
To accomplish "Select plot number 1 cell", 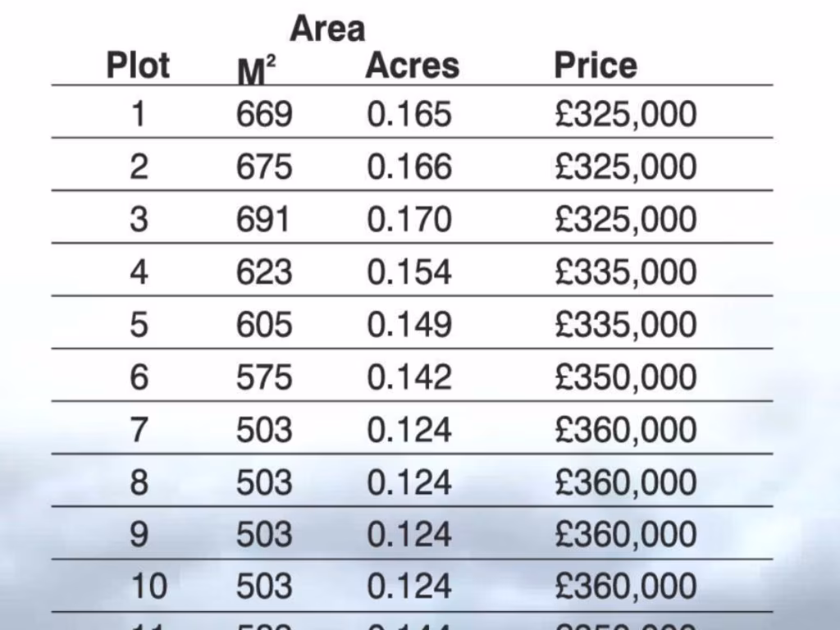I will 138,114.
